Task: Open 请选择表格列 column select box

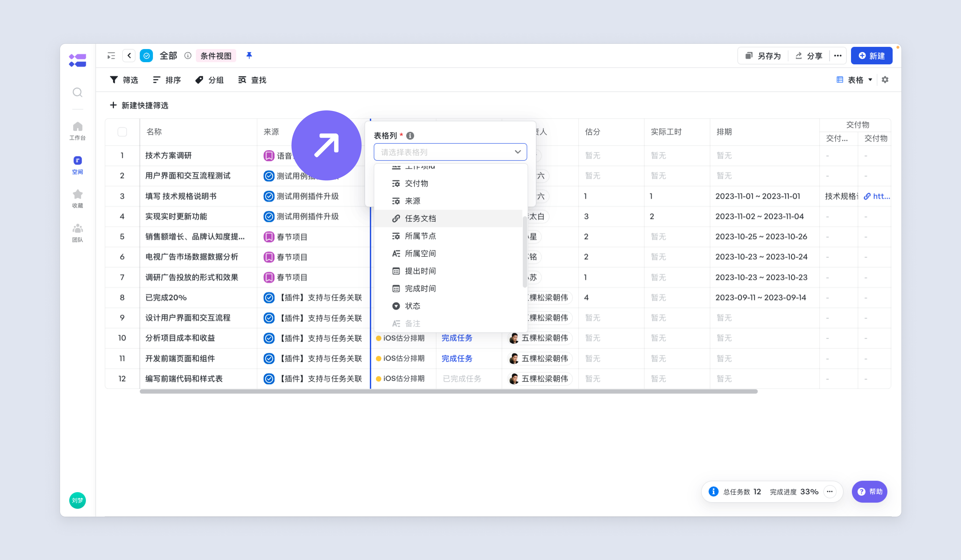Action: (450, 152)
